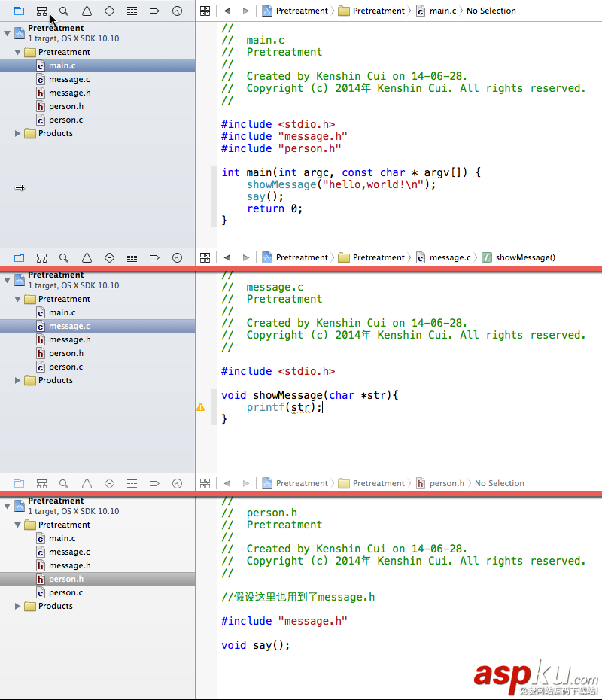Go forward in message.c editor
The image size is (602, 700).
point(246,257)
